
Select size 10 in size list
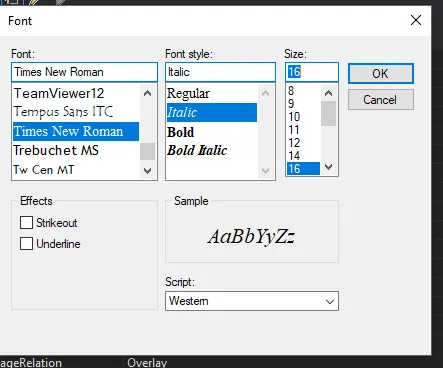(303, 117)
